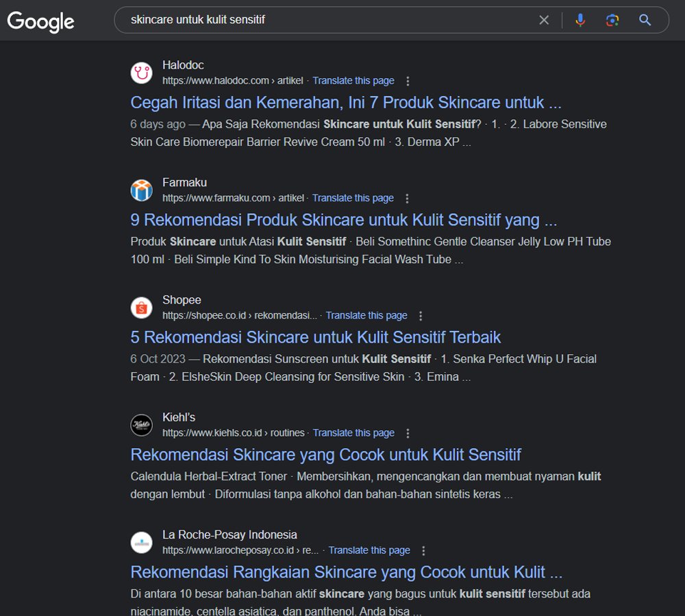Click the '6 days ago' Halodoc snippet

(369, 133)
